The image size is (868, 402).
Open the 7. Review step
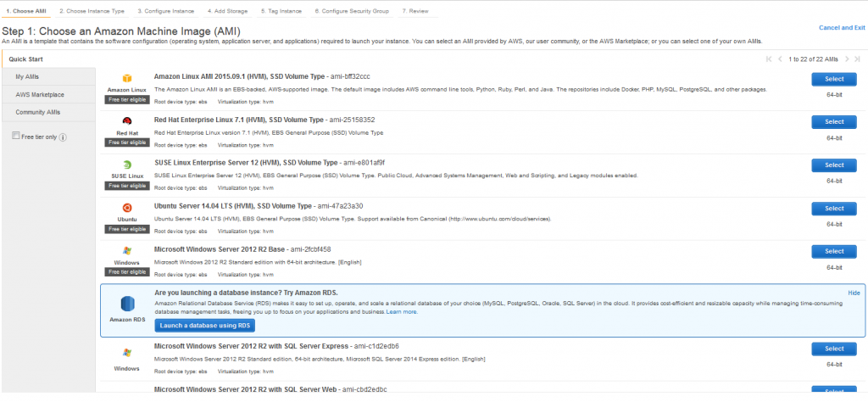[x=415, y=11]
